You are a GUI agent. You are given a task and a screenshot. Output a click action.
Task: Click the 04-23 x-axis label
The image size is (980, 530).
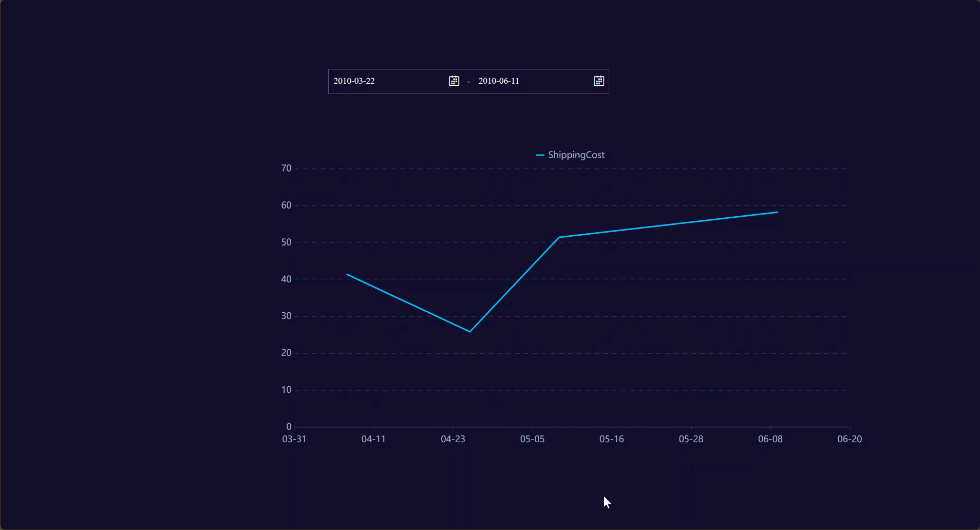[453, 439]
